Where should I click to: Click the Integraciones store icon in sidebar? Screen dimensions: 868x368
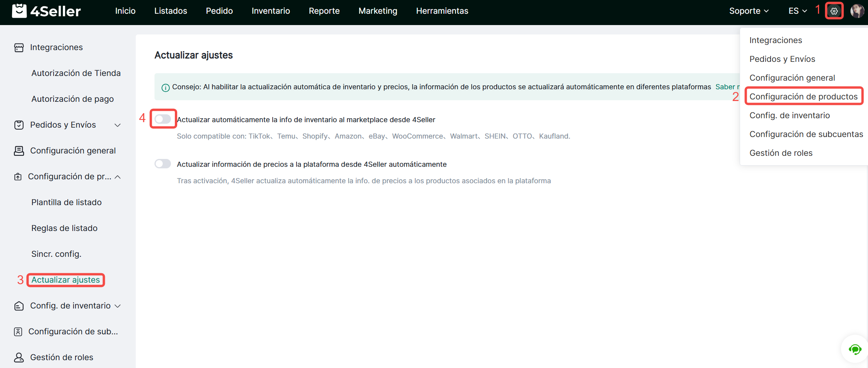tap(19, 47)
